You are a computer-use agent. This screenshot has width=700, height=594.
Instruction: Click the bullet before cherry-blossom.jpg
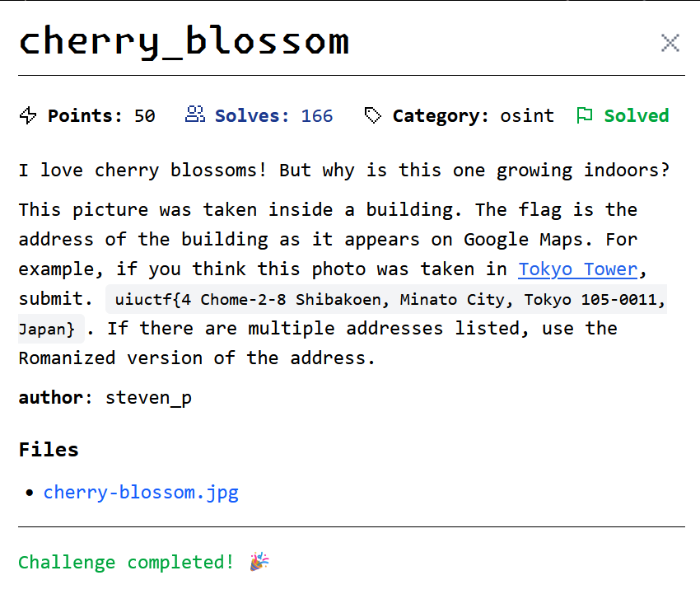(30, 493)
